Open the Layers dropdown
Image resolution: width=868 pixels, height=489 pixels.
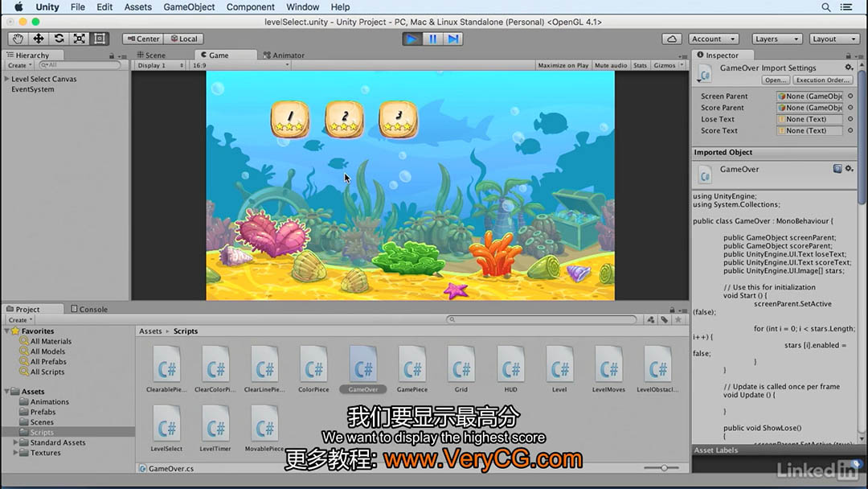pos(777,39)
